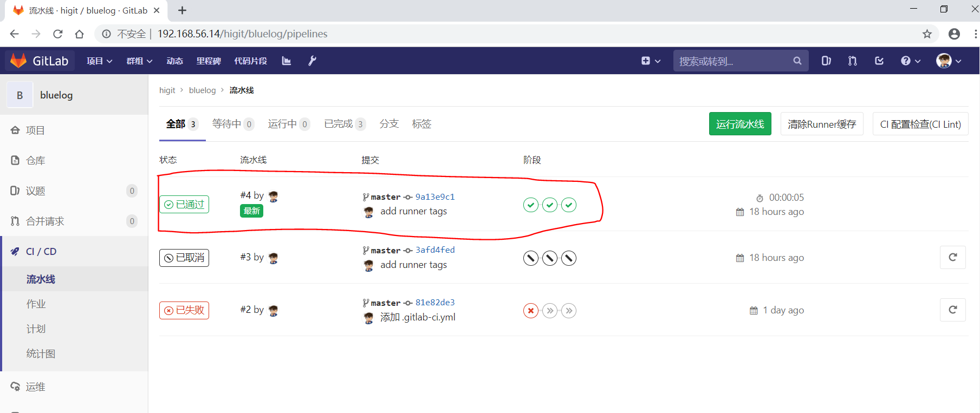Viewport: 980px width, 413px height.
Task: Click the first canceled stage icon of pipeline #3
Action: pyautogui.click(x=531, y=258)
